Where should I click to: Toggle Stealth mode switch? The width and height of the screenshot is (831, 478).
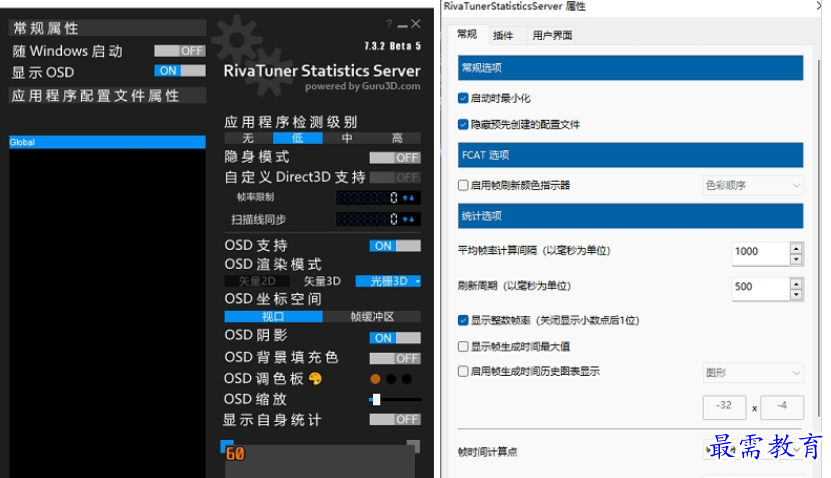tap(395, 157)
